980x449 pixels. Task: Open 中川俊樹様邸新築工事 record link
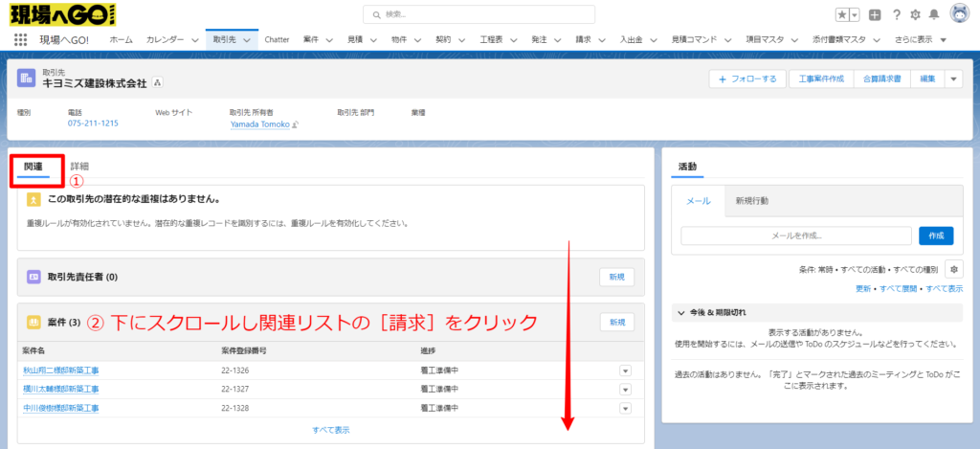[61, 408]
